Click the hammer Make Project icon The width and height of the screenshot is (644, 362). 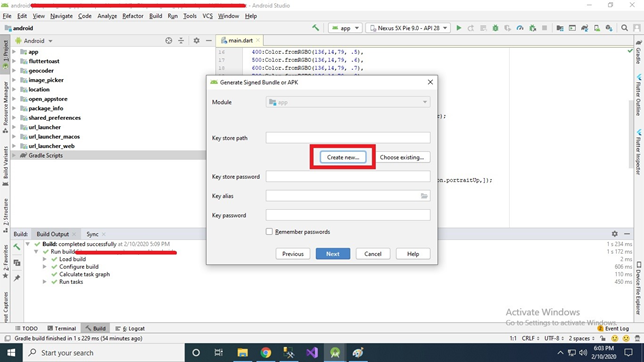tap(315, 28)
